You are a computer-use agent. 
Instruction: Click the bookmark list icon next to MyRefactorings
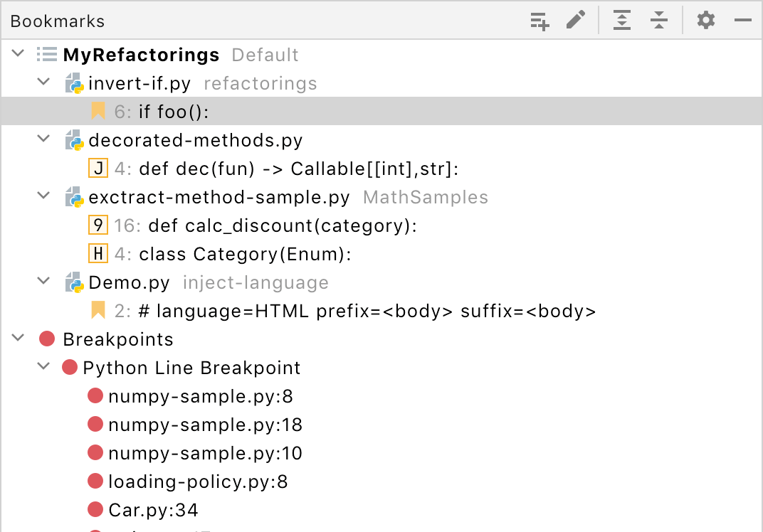click(46, 53)
